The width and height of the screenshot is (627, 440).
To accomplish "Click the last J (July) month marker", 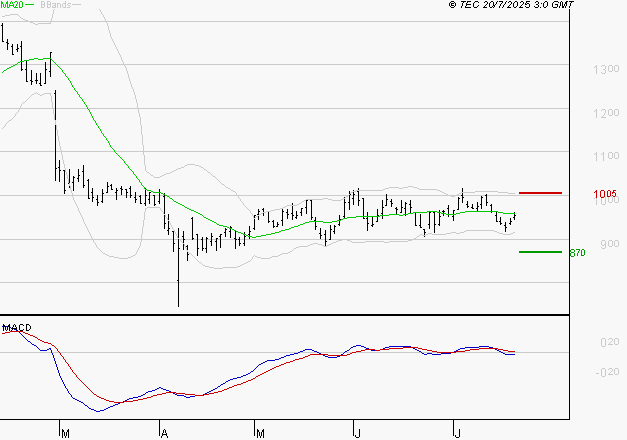I will pyautogui.click(x=456, y=433).
